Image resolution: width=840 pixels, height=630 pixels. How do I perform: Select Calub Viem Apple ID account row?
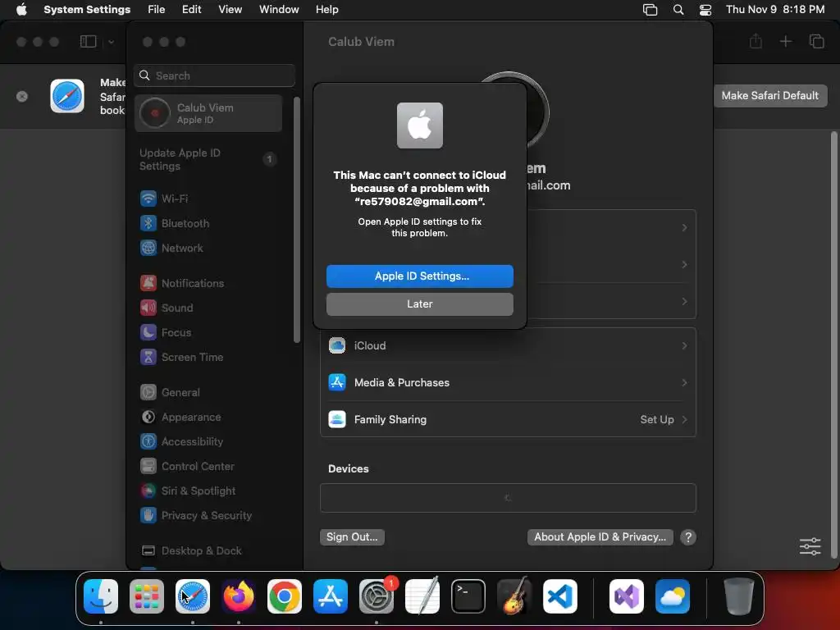point(208,113)
